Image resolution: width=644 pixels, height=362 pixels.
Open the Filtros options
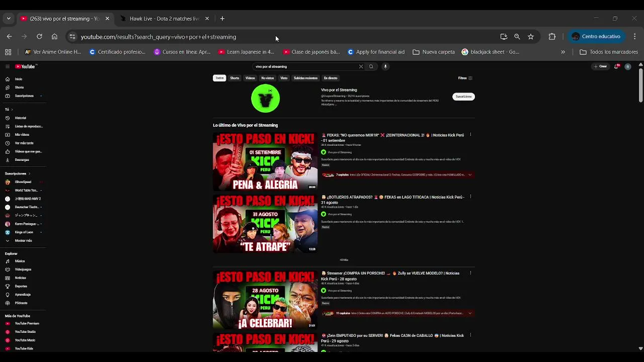[x=465, y=78]
